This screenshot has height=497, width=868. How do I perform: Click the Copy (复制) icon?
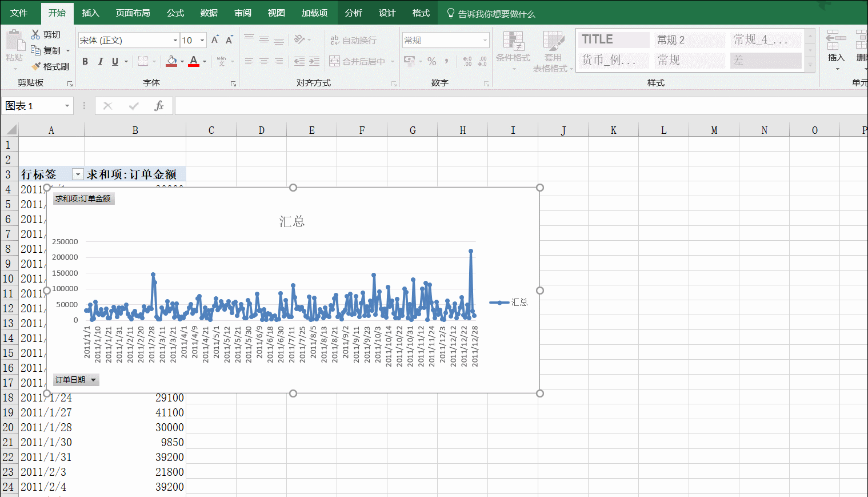click(x=36, y=50)
